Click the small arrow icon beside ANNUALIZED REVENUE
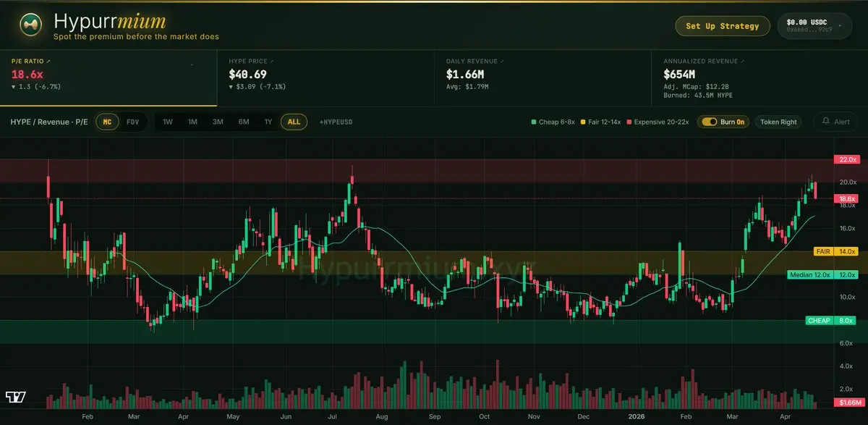868x425 pixels. [x=742, y=62]
